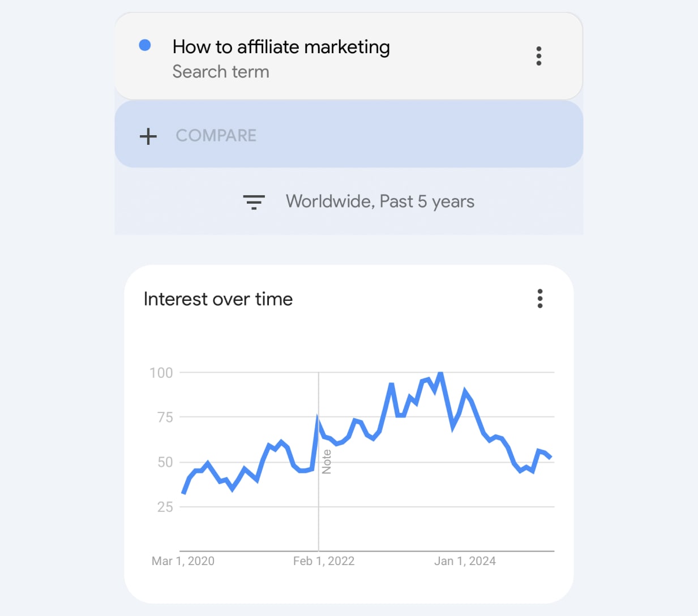The width and height of the screenshot is (698, 616).
Task: Click the Feb 1, 2022 axis label
Action: [324, 561]
